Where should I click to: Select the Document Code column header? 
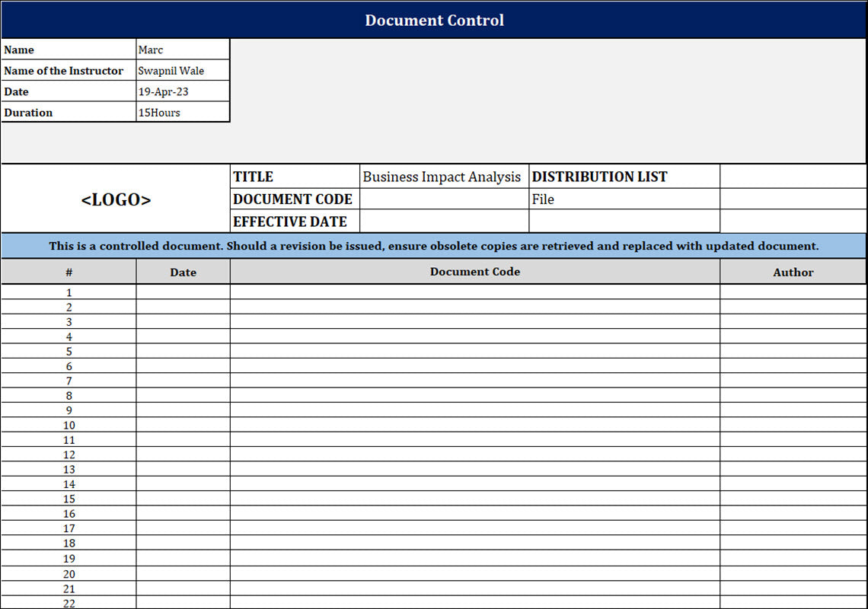tap(474, 272)
